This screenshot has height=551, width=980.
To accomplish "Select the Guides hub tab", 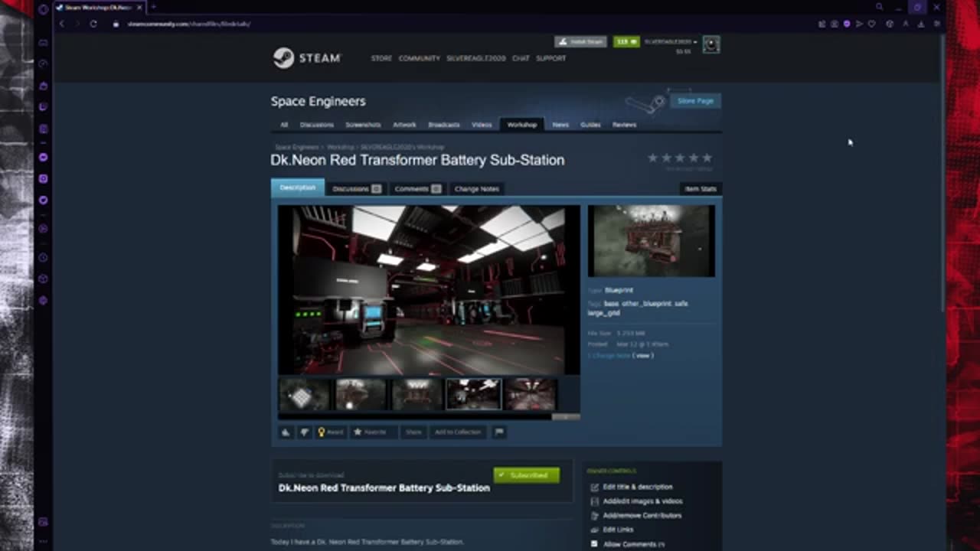I will [590, 125].
